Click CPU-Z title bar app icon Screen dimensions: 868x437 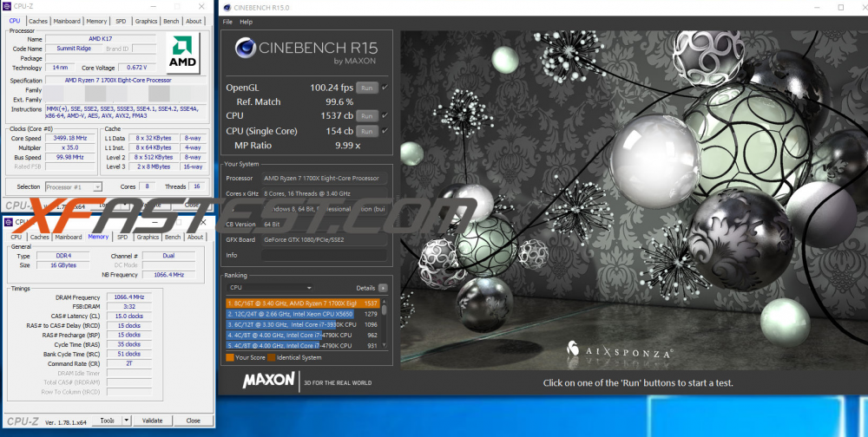tap(7, 7)
